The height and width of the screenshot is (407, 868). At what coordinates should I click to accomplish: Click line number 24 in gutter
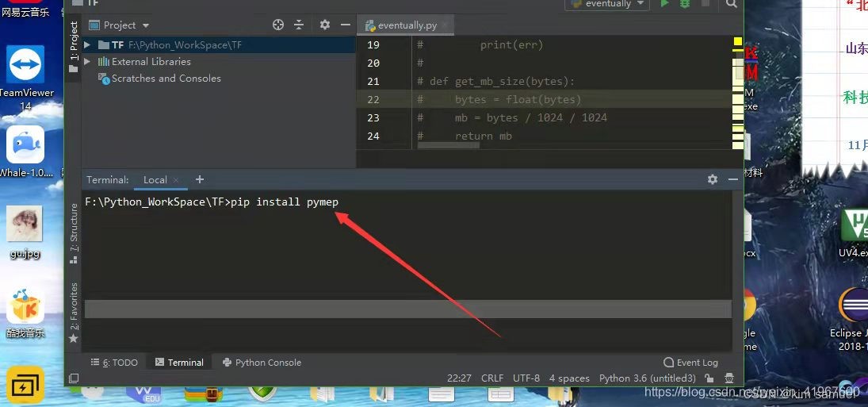(x=373, y=136)
